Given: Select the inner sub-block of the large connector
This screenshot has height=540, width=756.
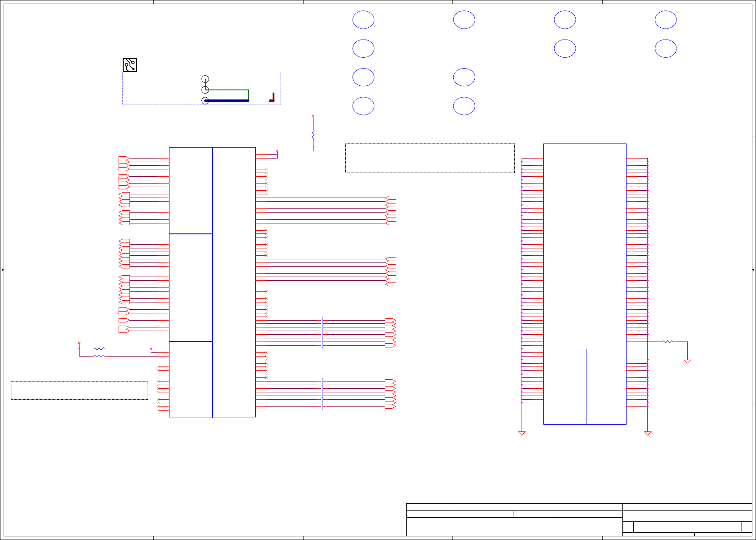Looking at the screenshot, I should 607,386.
